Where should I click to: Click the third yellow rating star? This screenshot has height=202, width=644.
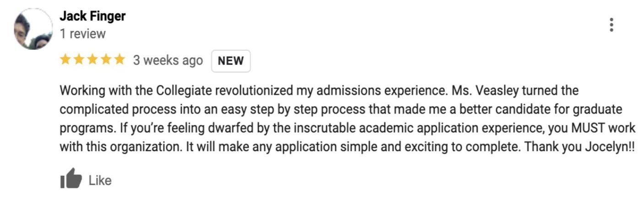[93, 60]
